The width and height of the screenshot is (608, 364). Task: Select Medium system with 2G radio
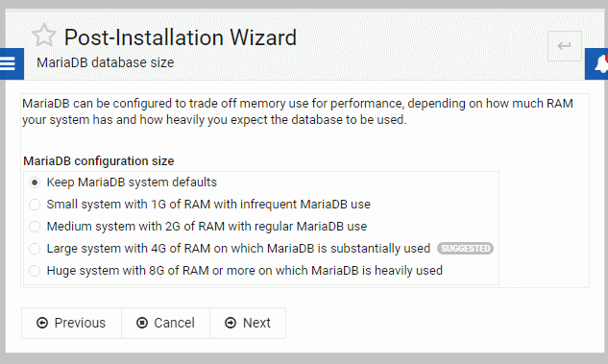[x=35, y=227]
